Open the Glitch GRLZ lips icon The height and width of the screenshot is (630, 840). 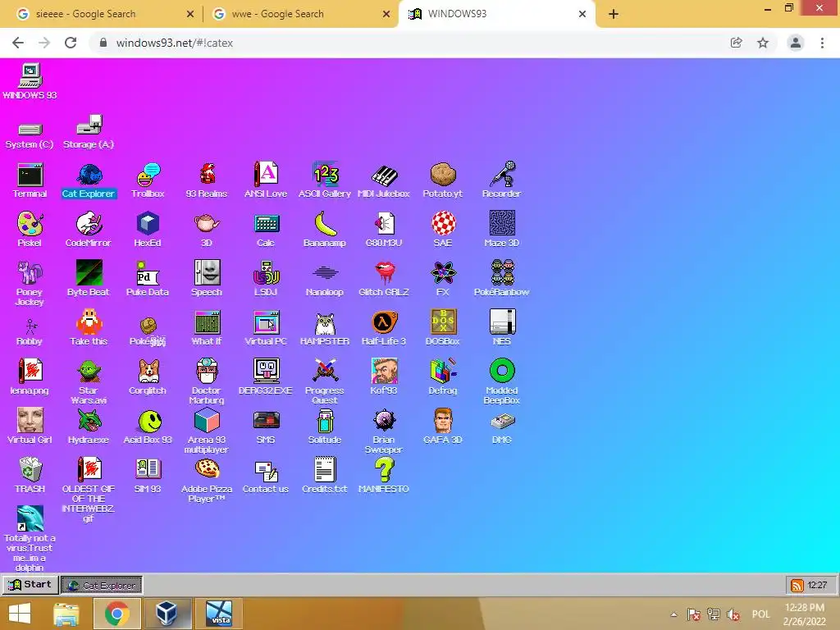384,278
